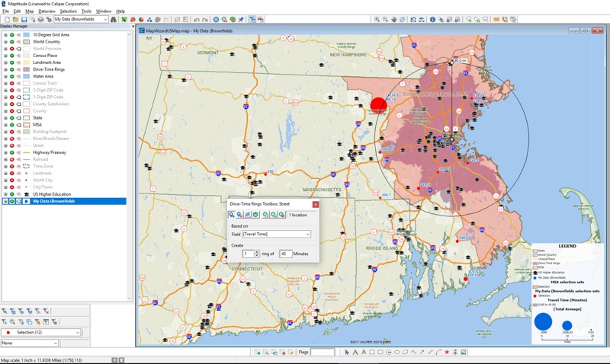Close the Drive-Time Rings Toolbox
The image size is (610, 364).
tap(316, 204)
